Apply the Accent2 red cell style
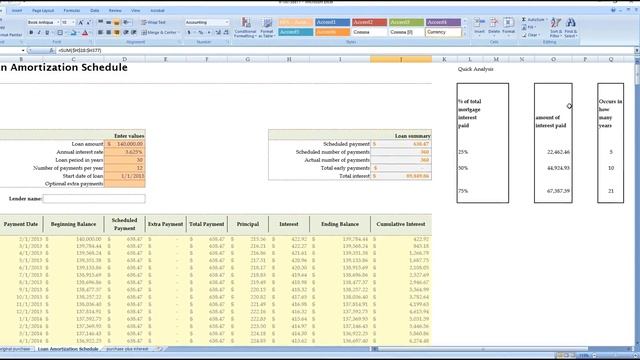The image size is (640, 360). click(x=369, y=22)
